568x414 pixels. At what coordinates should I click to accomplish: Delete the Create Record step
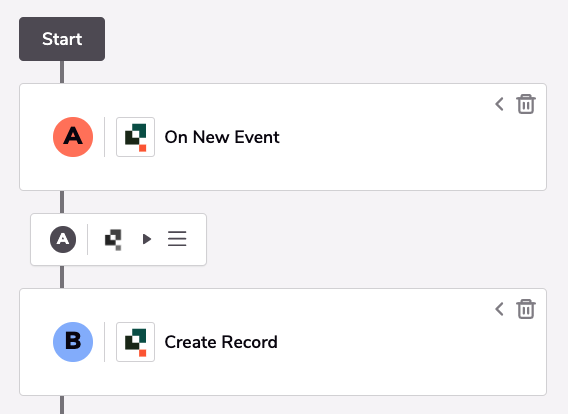526,309
